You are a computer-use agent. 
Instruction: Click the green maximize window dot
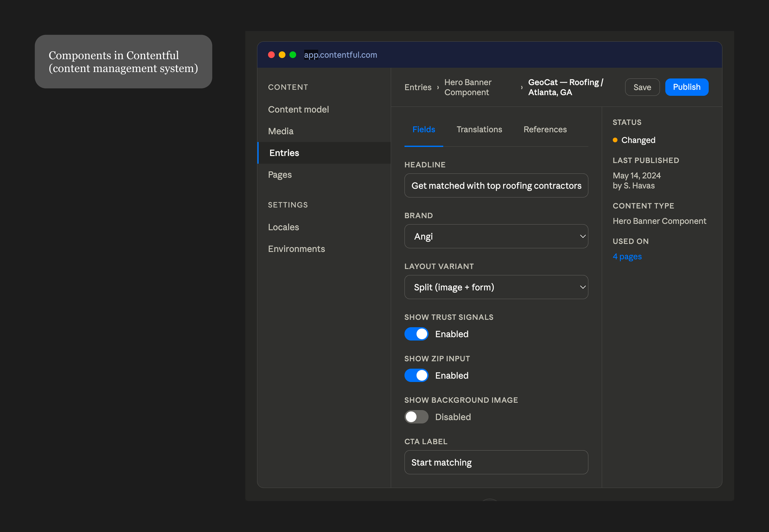(x=293, y=55)
